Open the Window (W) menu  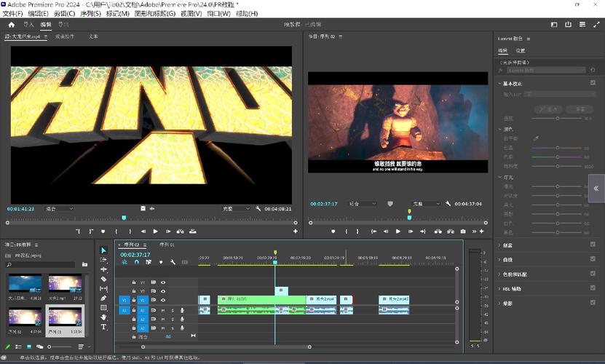click(x=218, y=14)
